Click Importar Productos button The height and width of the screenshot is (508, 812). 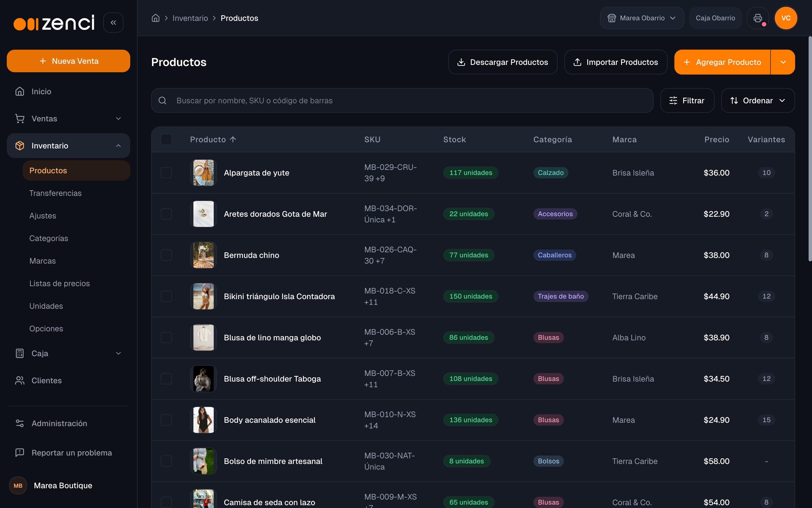616,62
